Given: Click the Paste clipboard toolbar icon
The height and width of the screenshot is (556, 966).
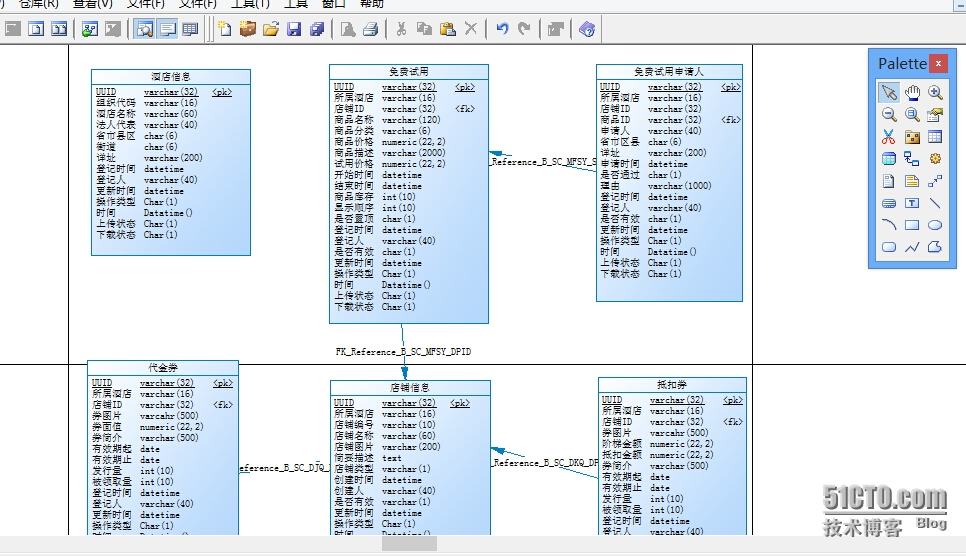Looking at the screenshot, I should pyautogui.click(x=447, y=29).
